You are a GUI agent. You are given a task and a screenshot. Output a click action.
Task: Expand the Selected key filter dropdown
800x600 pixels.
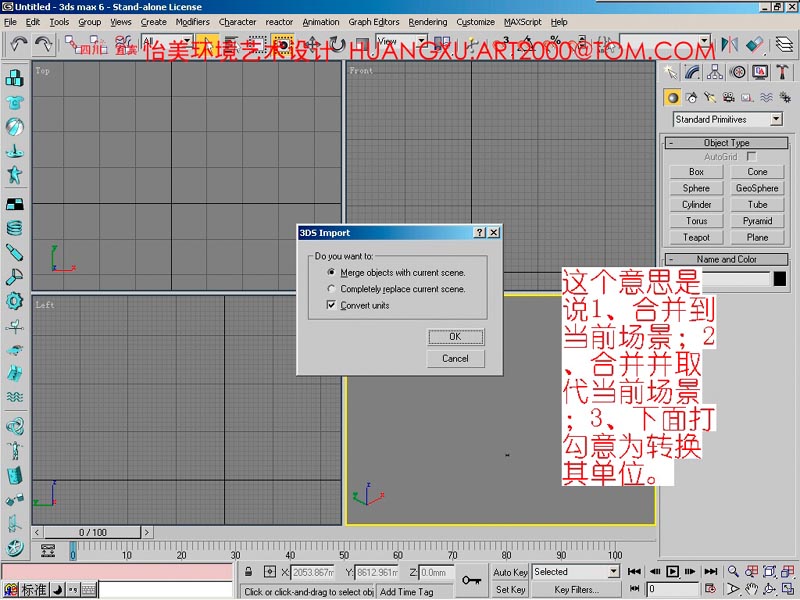point(613,572)
